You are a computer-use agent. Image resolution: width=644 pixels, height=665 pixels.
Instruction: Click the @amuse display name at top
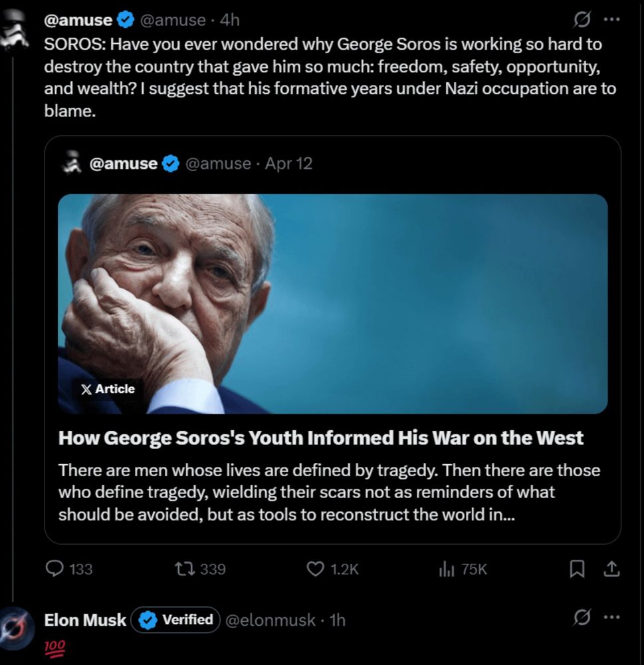pyautogui.click(x=78, y=21)
